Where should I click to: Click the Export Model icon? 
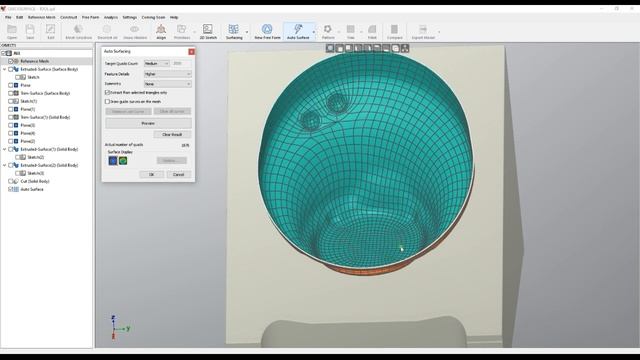tap(422, 29)
